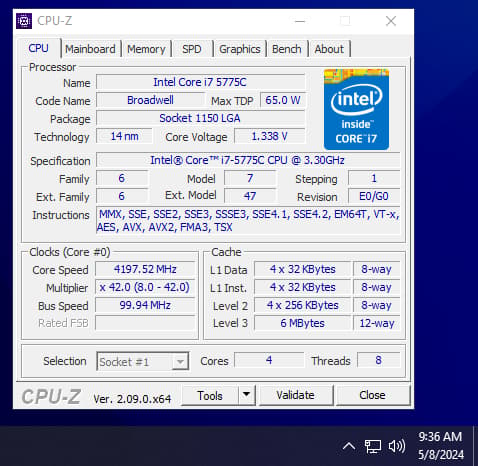Switch to the Bench tab
Viewport: 478px width, 466px height.
(x=287, y=49)
